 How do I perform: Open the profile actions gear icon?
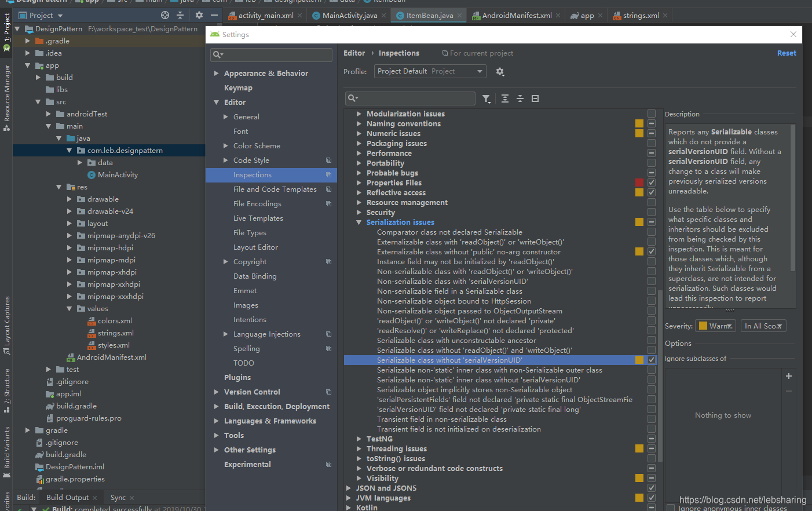pyautogui.click(x=500, y=72)
